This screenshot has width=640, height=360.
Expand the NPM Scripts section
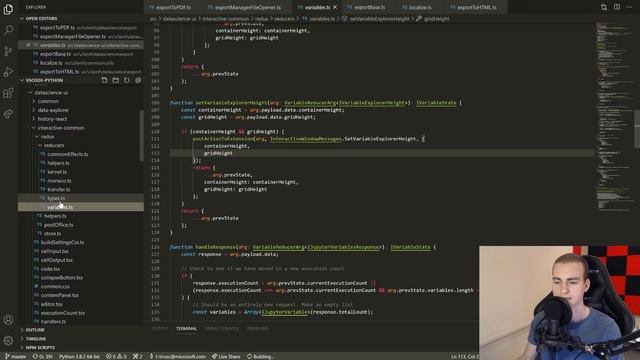(40, 348)
